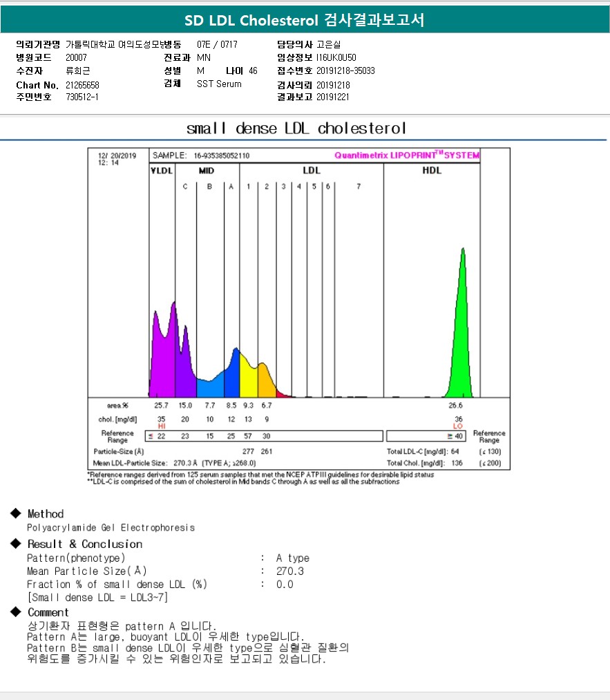Click clinical info code 'I16UK0U50'
The image size is (610, 700).
[336, 57]
